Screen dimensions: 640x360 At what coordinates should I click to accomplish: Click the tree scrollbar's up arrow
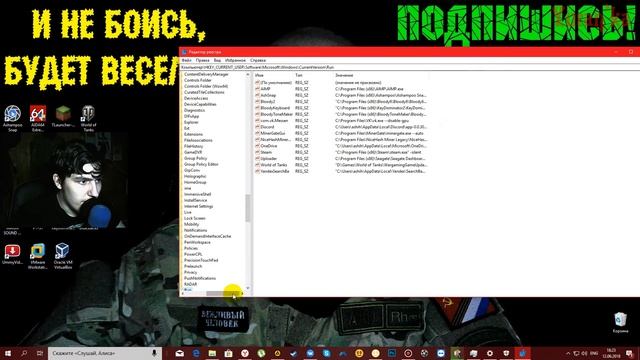[247, 75]
